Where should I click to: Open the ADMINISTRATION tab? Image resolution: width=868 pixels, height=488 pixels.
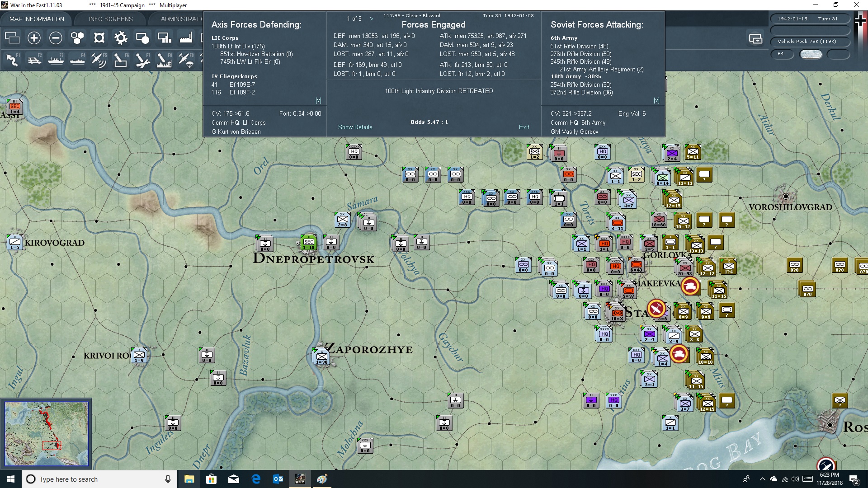(x=181, y=19)
